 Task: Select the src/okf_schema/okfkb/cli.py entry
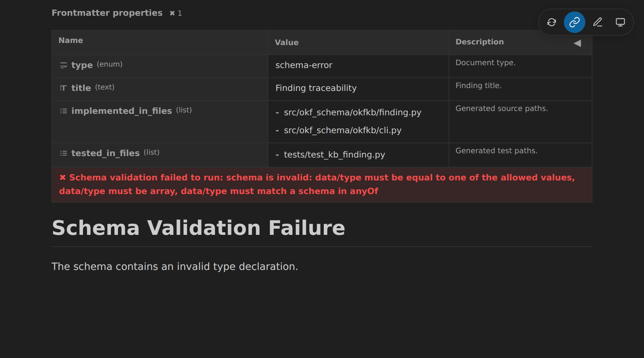[342, 130]
